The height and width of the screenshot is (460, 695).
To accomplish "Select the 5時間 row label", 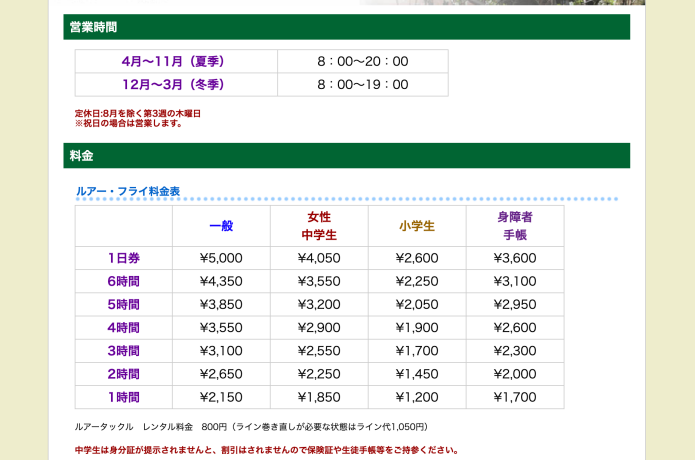I will pos(124,304).
